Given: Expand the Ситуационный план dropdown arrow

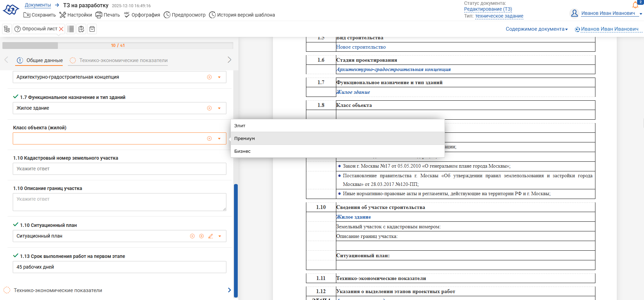Looking at the screenshot, I should click(219, 236).
